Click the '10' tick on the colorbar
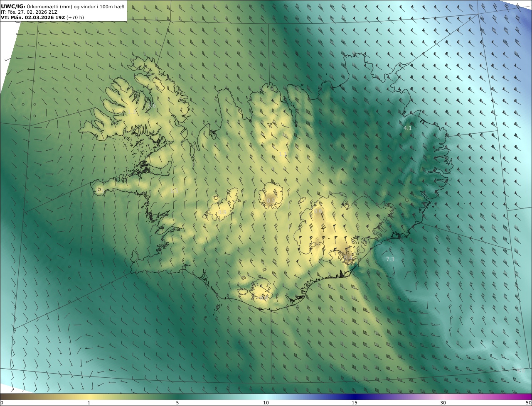 [x=266, y=403]
